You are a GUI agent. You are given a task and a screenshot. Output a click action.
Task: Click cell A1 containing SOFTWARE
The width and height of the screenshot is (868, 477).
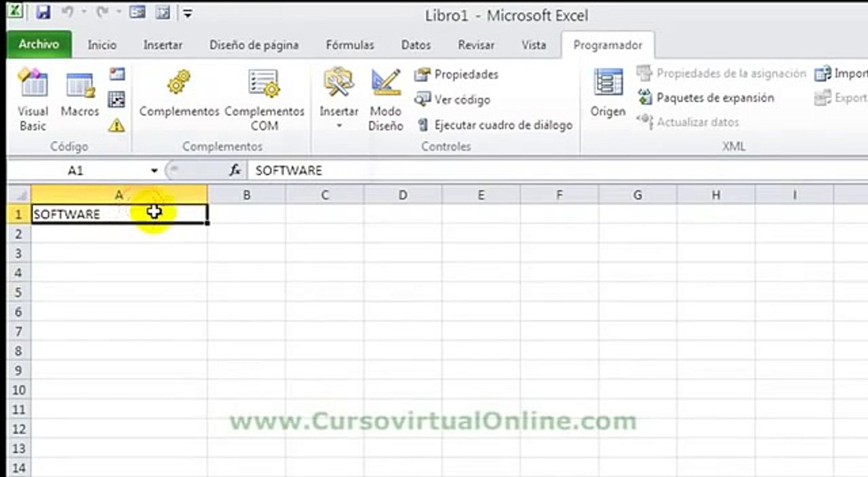point(119,214)
